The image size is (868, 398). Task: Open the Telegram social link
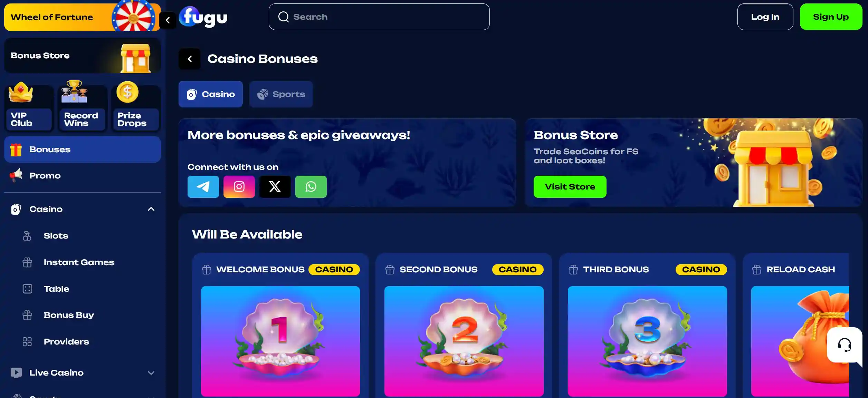pos(203,187)
